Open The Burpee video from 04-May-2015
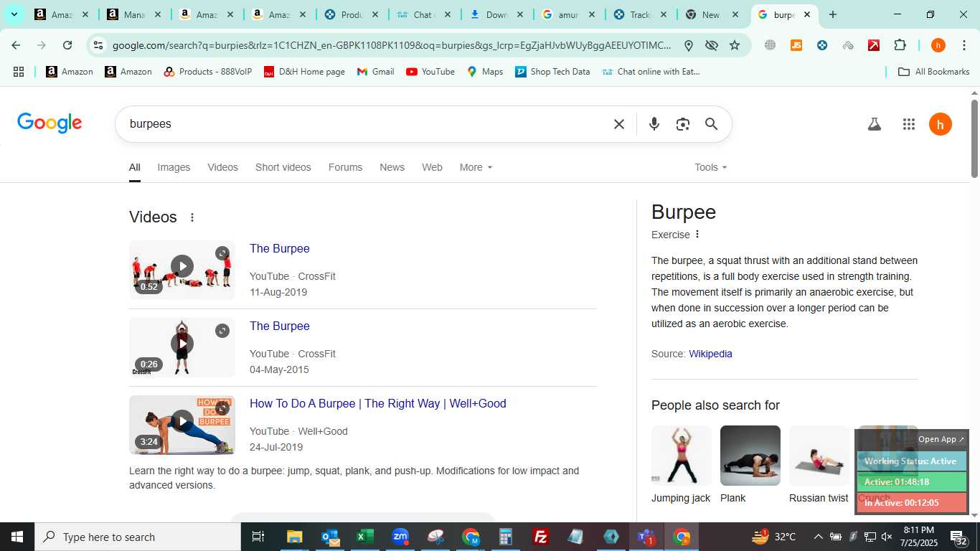This screenshot has height=551, width=980. tap(280, 326)
